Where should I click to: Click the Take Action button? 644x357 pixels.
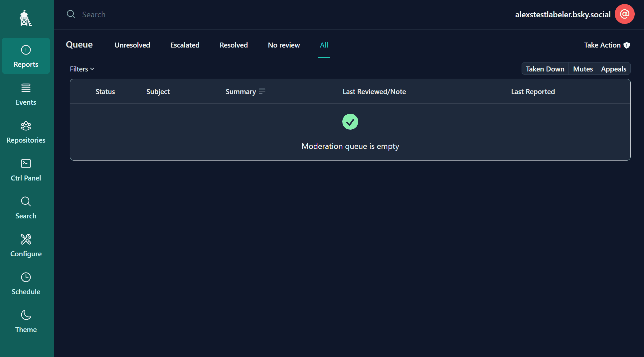607,45
